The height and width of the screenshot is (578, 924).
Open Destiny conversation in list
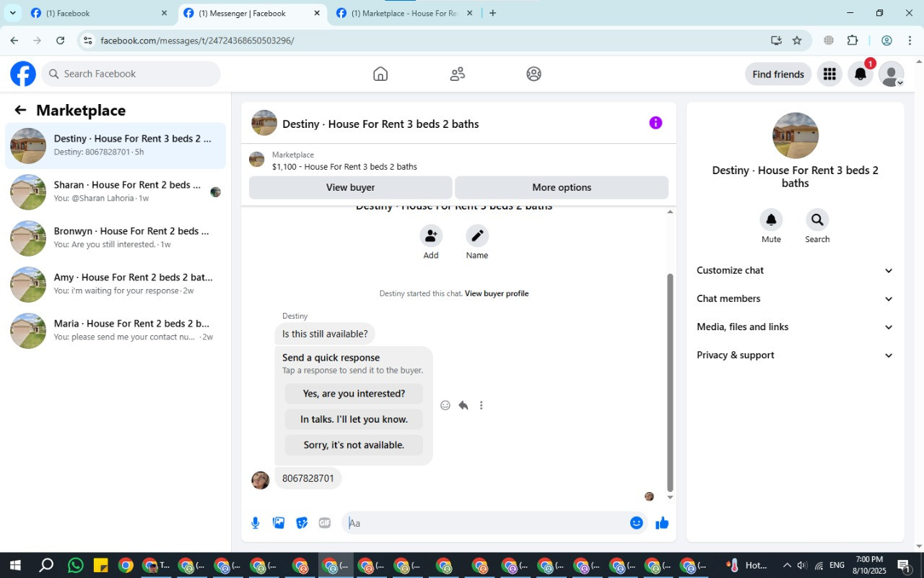(115, 145)
